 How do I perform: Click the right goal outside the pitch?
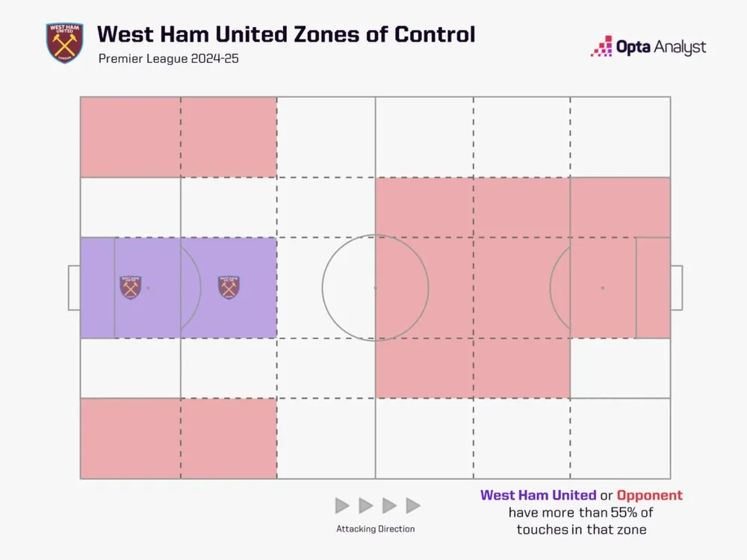(676, 287)
